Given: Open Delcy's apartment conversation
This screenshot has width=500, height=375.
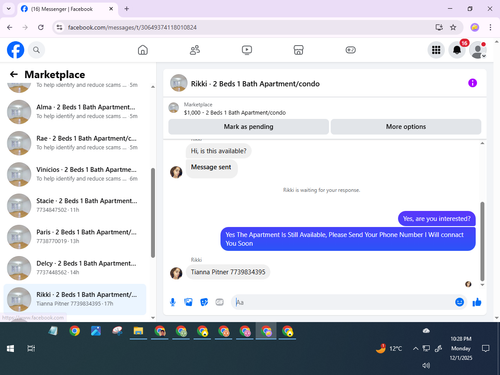Looking at the screenshot, I should point(75,268).
